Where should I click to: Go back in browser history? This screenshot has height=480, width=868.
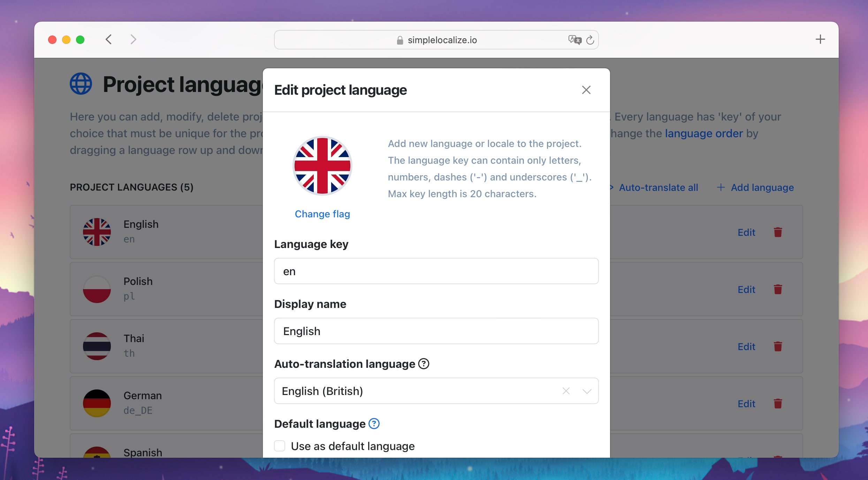(x=109, y=39)
